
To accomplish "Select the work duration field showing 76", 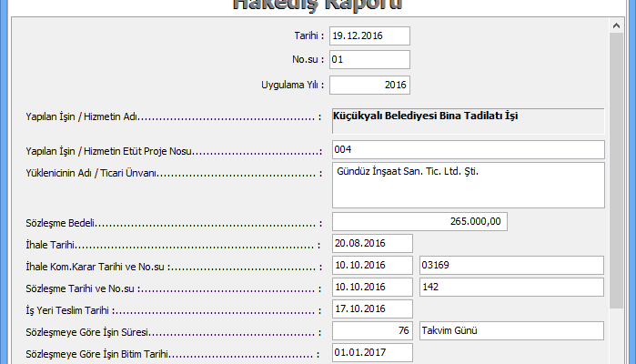I will pyautogui.click(x=371, y=330).
